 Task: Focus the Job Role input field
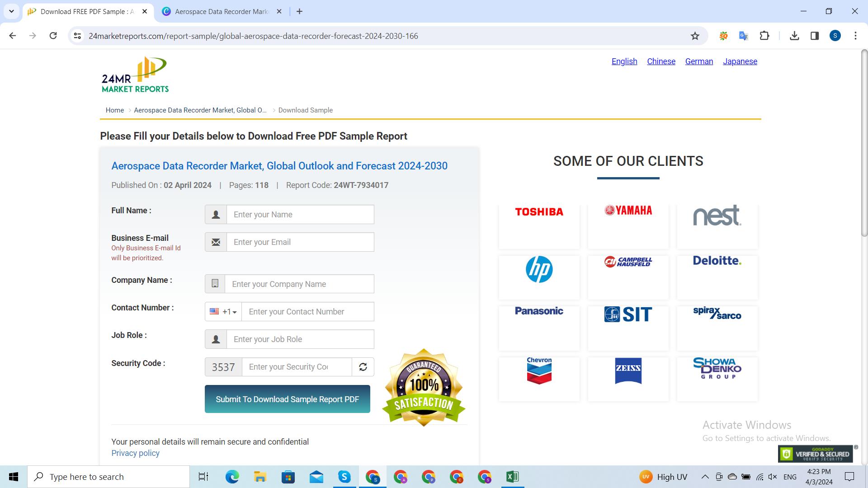click(x=300, y=339)
